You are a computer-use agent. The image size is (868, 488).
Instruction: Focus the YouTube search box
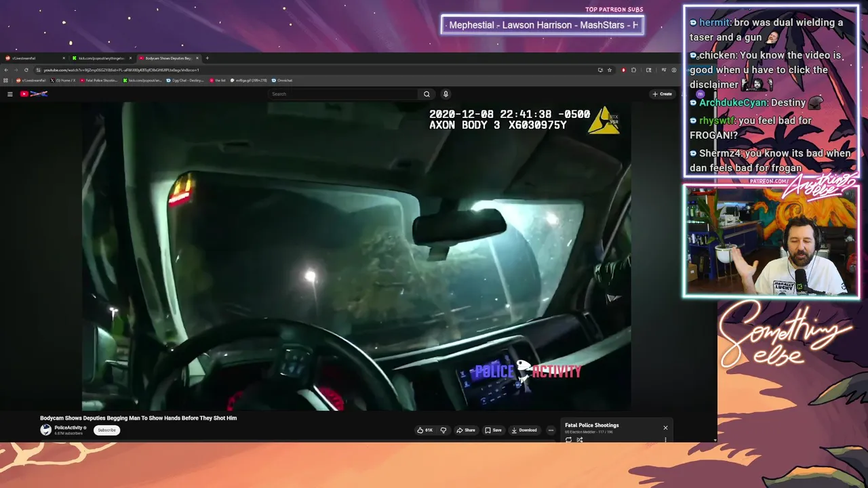click(x=344, y=94)
